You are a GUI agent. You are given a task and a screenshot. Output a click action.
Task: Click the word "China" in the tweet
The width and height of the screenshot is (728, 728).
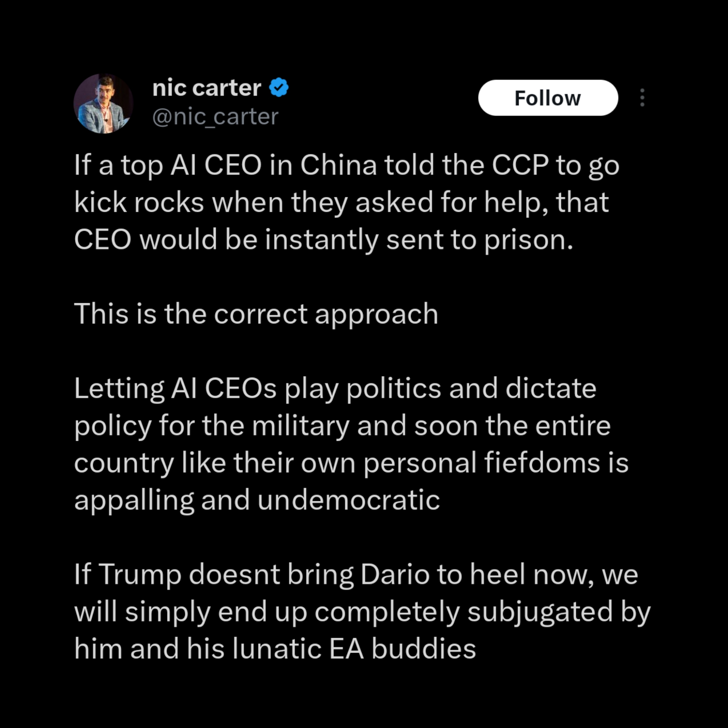[x=339, y=165]
